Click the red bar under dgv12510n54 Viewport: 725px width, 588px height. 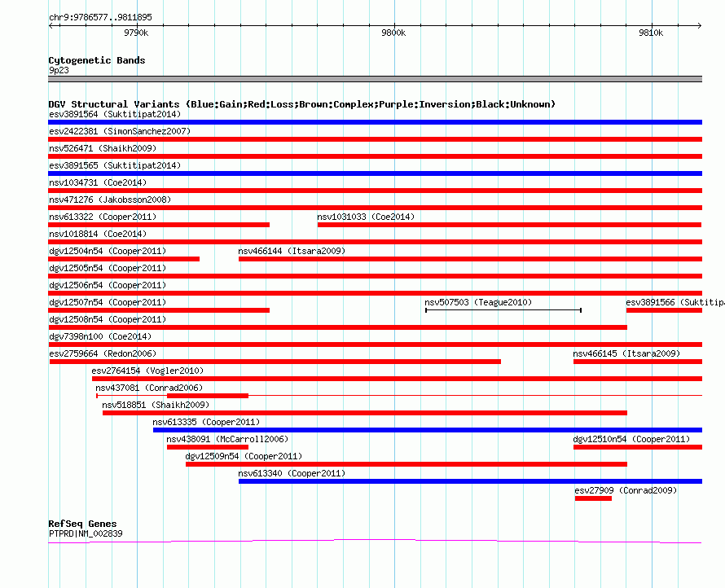click(638, 447)
